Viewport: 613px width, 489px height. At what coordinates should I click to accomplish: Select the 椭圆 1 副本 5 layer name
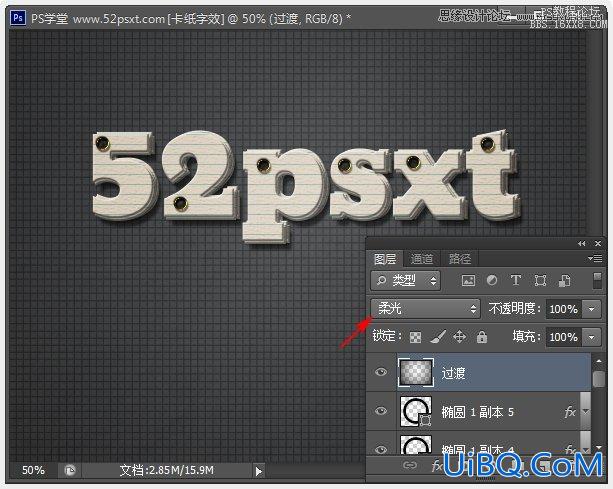[477, 412]
